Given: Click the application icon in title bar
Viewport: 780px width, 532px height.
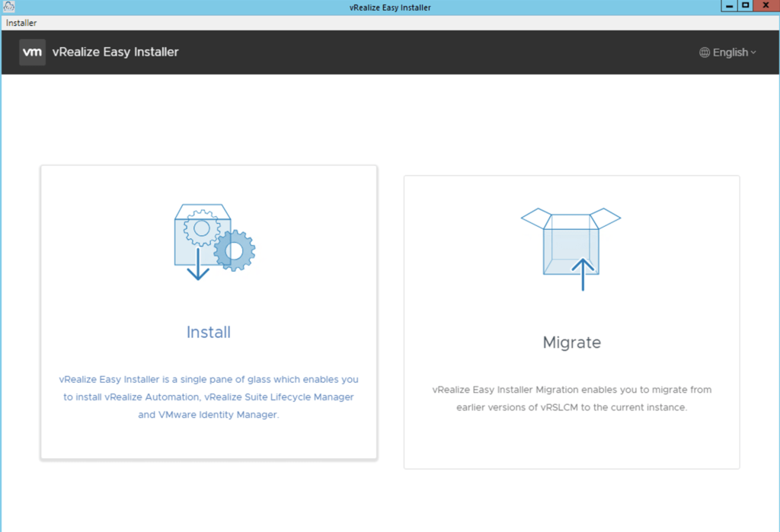Looking at the screenshot, I should 9,7.
